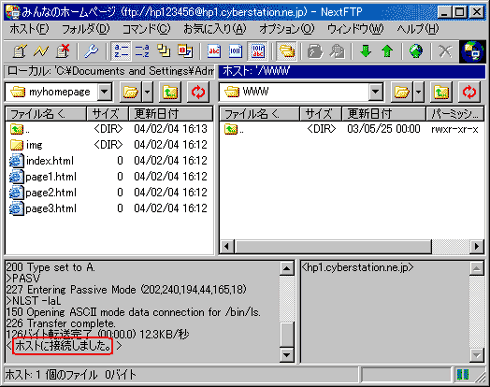Select binary transfer mode (1001 icon)
Viewport: 490px width, 387px height.
coord(235,51)
